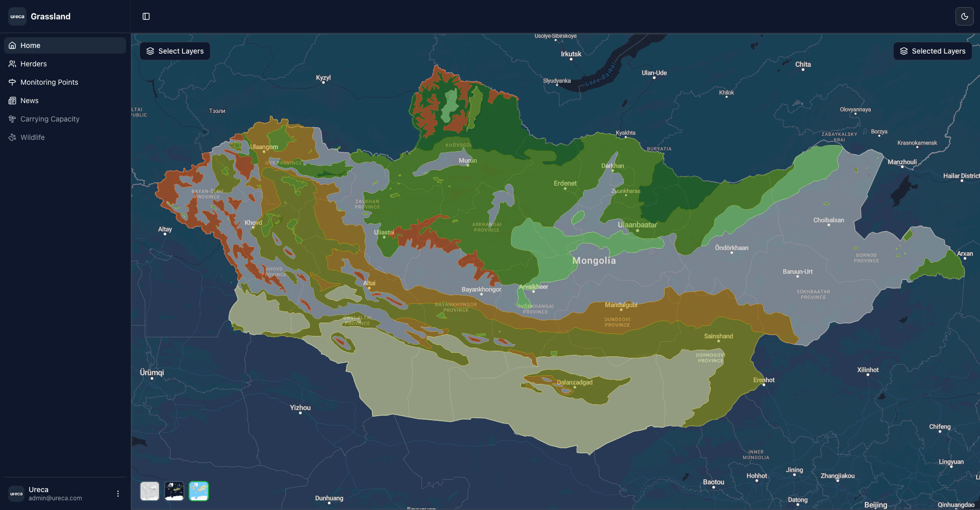Open Monitoring Points in the sidebar
This screenshot has height=510, width=980.
tap(65, 82)
